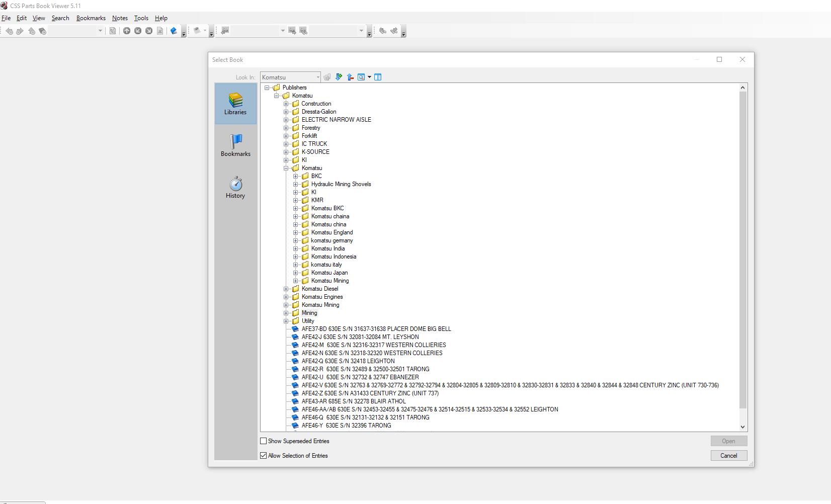Click the diagonal down-left arrow circle icon
The image size is (831, 504).
point(138,31)
